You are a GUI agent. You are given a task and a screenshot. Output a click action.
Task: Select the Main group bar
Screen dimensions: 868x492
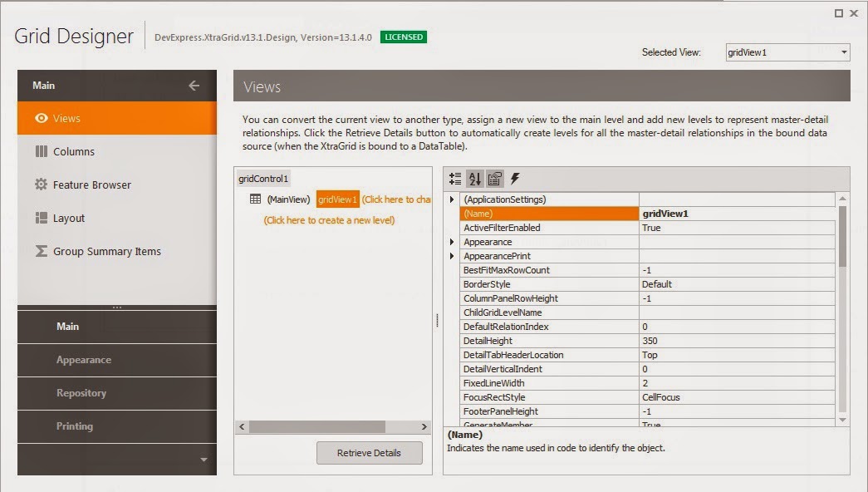[x=117, y=327]
